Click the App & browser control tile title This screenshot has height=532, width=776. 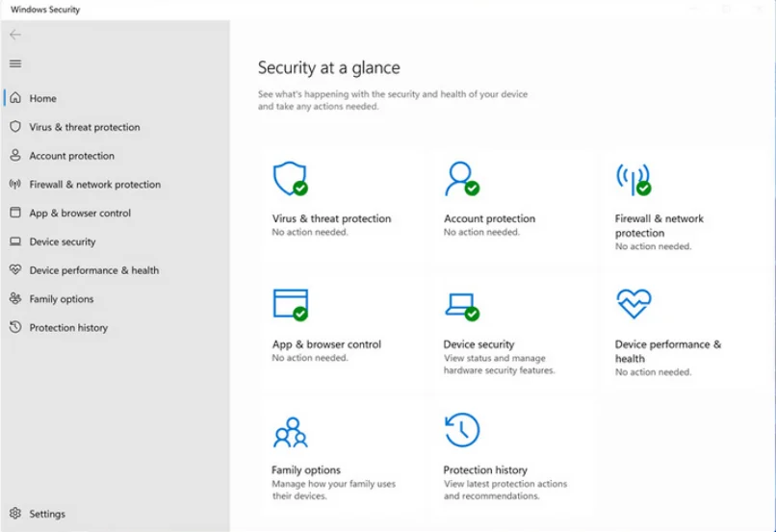point(326,344)
